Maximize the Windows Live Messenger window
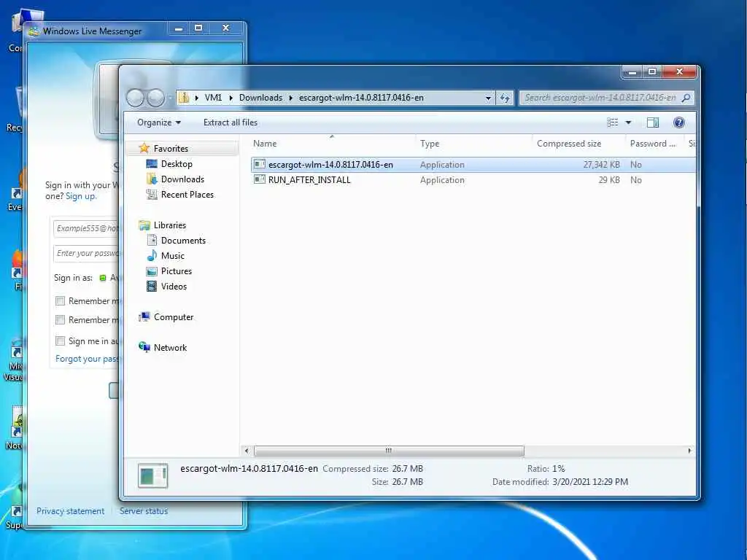 click(x=198, y=28)
